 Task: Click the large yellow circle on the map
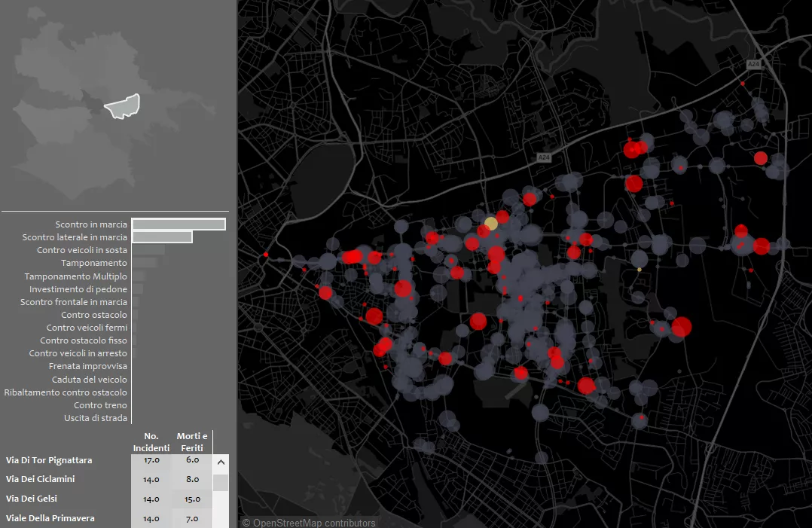point(490,224)
